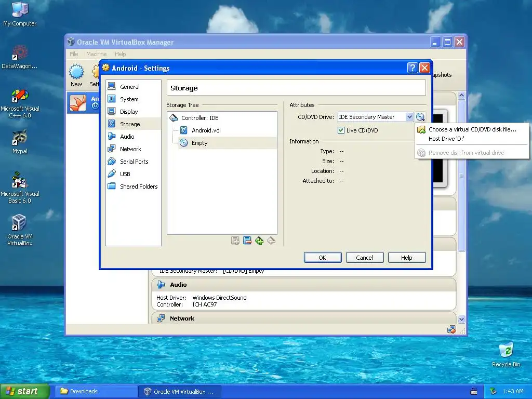Open My Computer desktop icon
Image resolution: width=532 pixels, height=399 pixels.
pos(20,14)
